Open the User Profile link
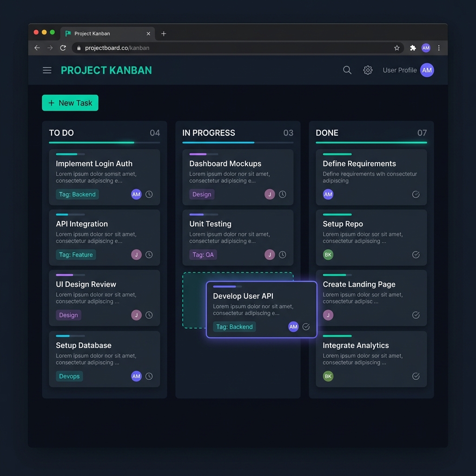The image size is (476, 476). coord(399,70)
